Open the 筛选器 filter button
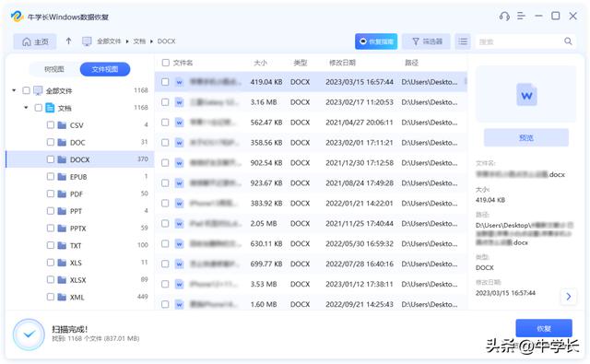This screenshot has height=364, width=590. [x=426, y=41]
